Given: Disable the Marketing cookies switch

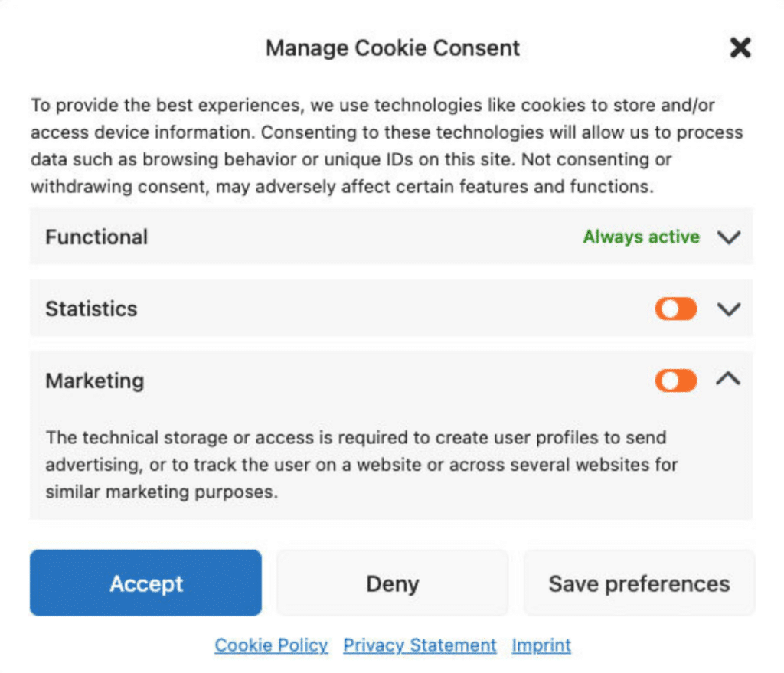Looking at the screenshot, I should click(675, 380).
